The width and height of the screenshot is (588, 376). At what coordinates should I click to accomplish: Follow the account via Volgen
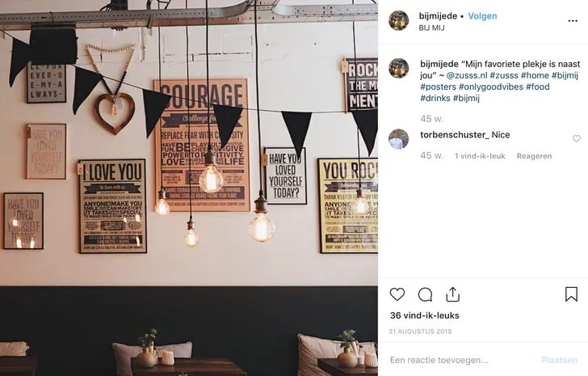click(x=483, y=16)
